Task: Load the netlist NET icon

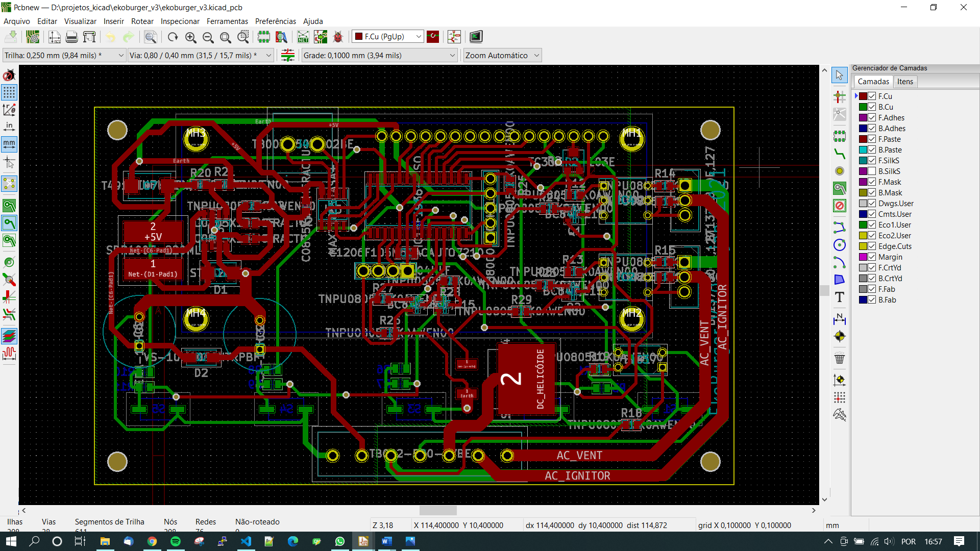Action: [303, 37]
